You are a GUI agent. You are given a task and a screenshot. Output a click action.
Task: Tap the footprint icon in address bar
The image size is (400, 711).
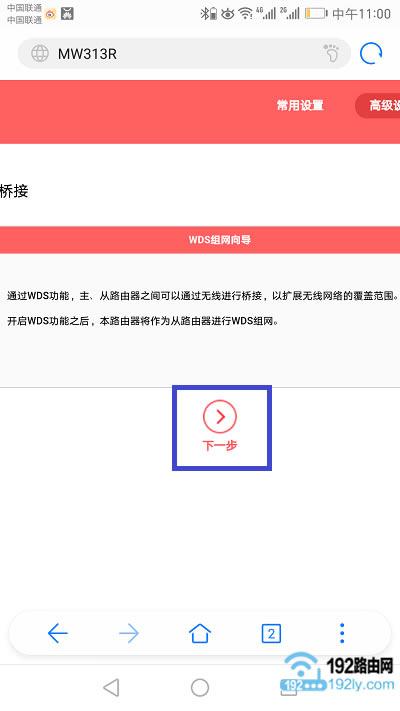(x=331, y=53)
